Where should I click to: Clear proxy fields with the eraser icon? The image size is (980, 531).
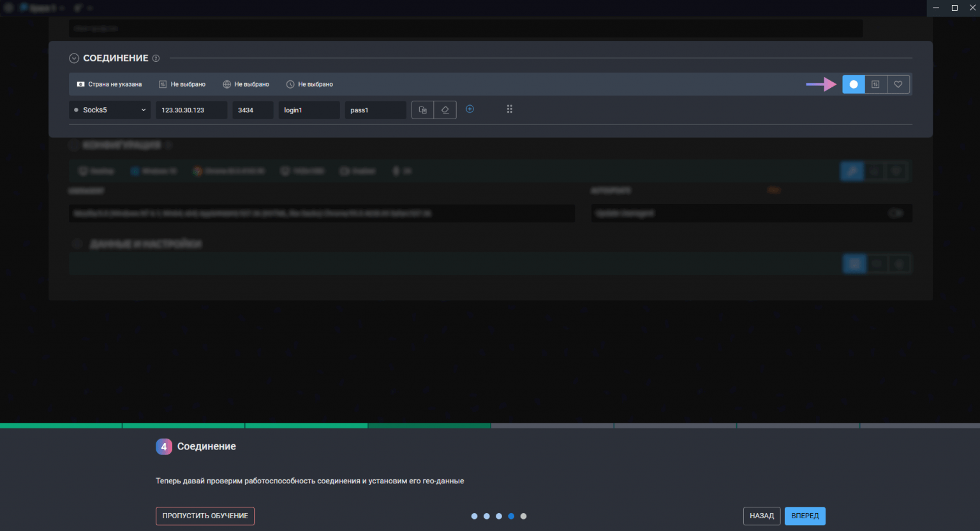(445, 110)
